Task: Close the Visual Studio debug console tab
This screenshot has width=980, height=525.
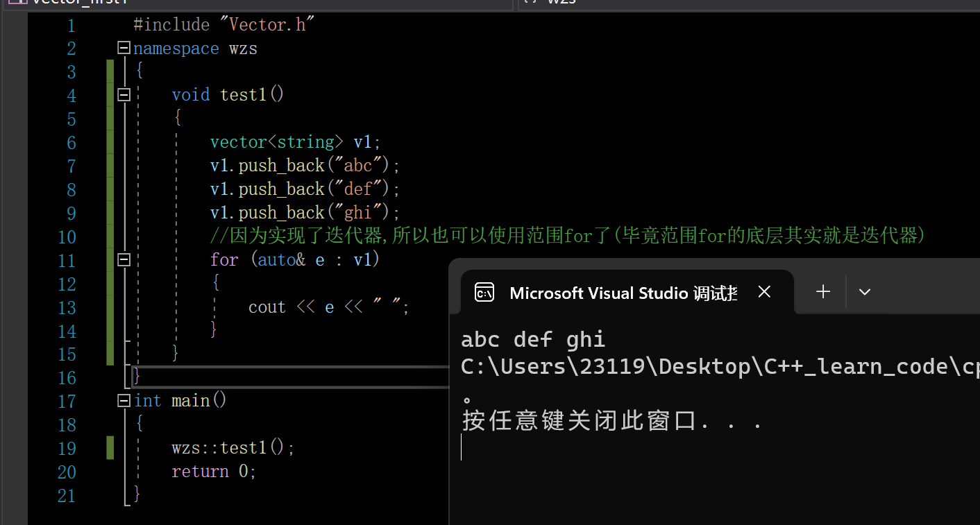Action: click(x=764, y=292)
